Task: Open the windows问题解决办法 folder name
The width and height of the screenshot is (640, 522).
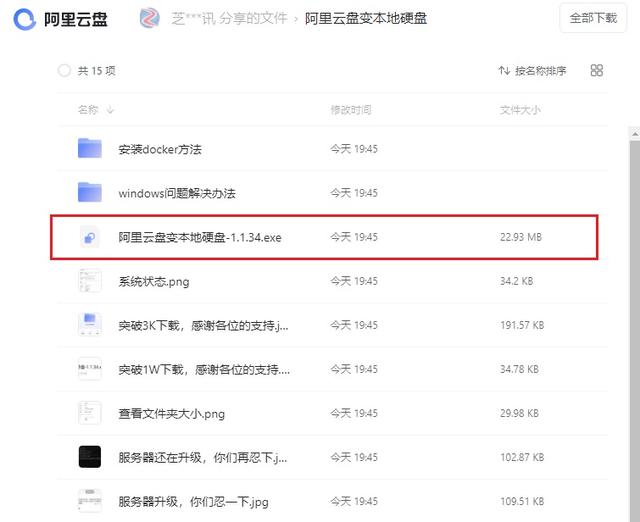Action: (x=177, y=193)
